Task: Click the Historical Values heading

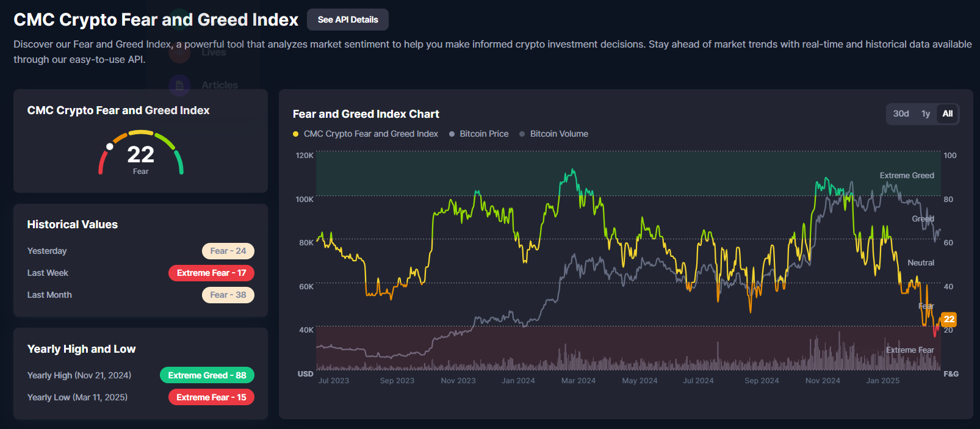Action: pyautogui.click(x=73, y=225)
